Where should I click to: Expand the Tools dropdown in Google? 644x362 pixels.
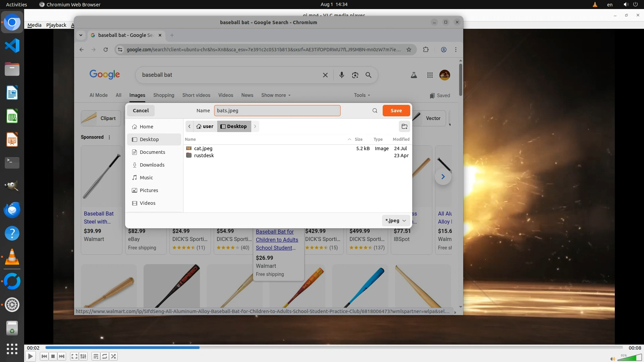coord(362,95)
